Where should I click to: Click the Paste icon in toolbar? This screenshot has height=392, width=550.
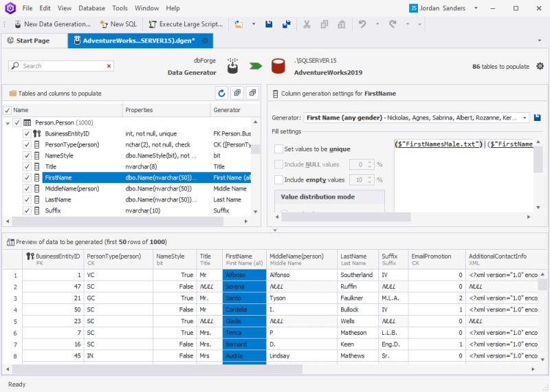[341, 24]
